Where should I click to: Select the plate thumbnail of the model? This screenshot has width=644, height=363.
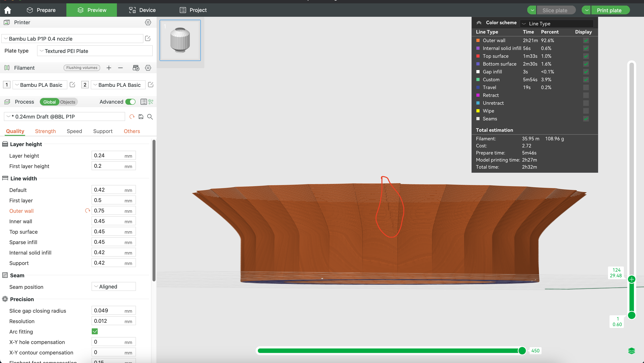[180, 40]
